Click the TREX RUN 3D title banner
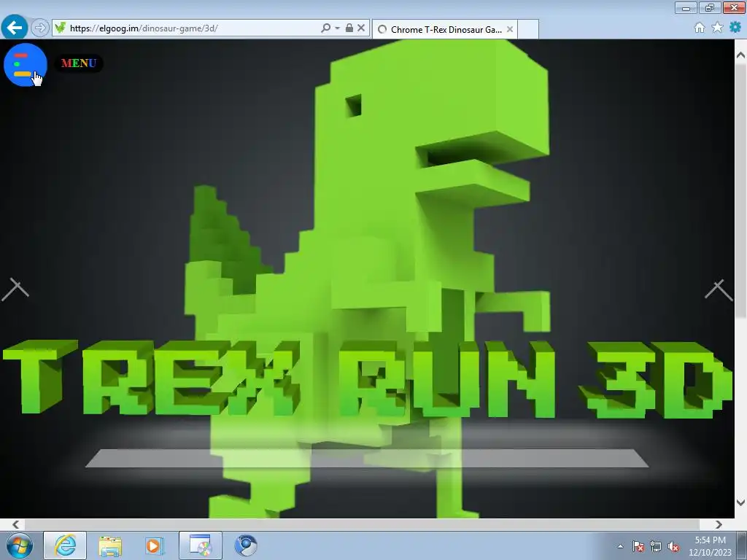747x560 pixels. 367,378
